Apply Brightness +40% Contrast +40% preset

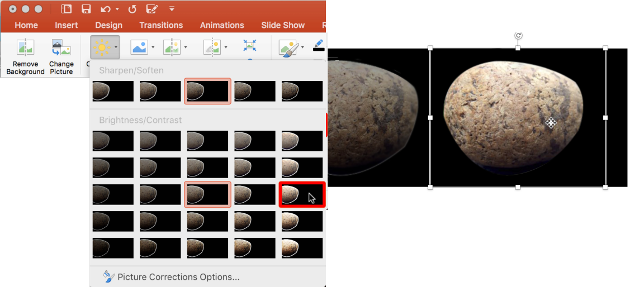(x=302, y=248)
